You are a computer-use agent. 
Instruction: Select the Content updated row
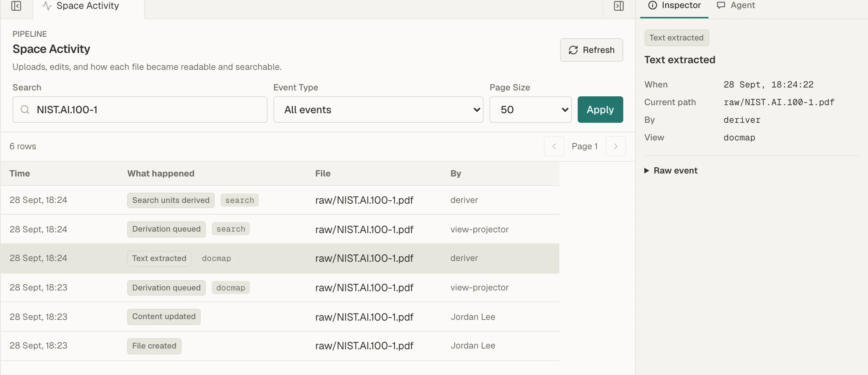coord(280,317)
